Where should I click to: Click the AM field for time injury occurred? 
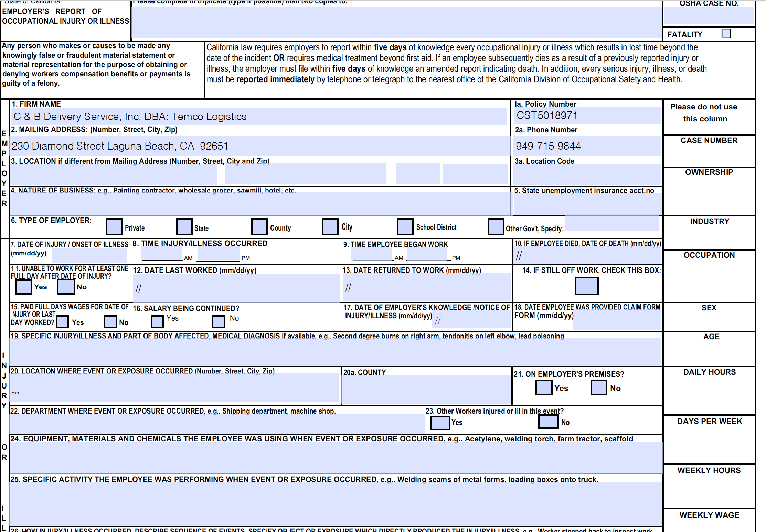(x=162, y=254)
